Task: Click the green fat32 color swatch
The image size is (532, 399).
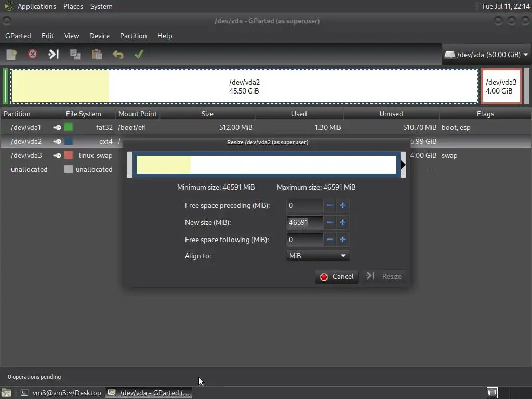Action: (x=69, y=127)
